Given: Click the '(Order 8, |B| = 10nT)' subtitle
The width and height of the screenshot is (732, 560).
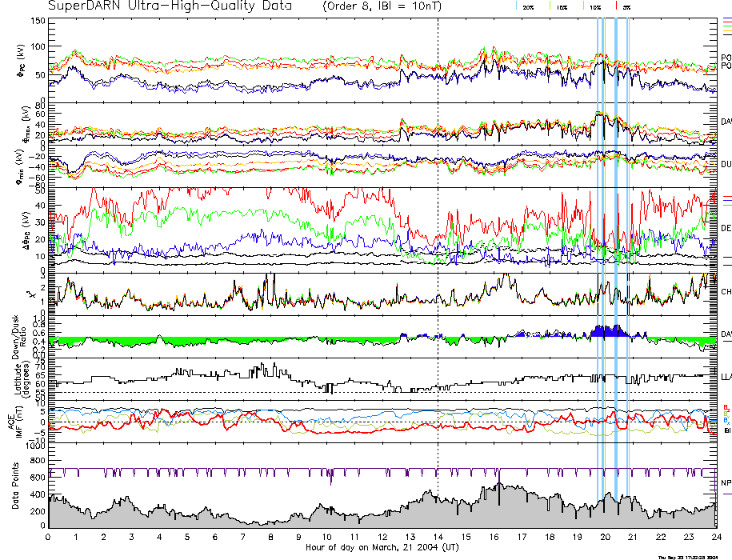Looking at the screenshot, I should point(382,6).
